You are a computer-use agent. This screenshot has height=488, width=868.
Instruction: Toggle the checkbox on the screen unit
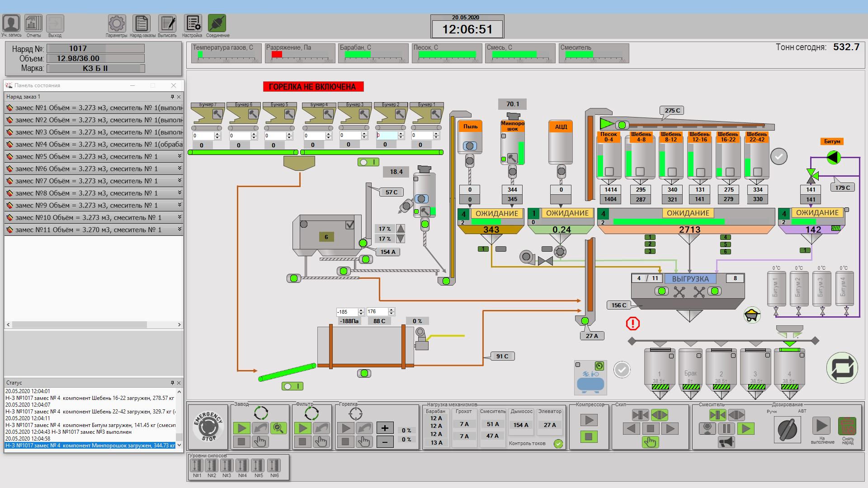[350, 225]
